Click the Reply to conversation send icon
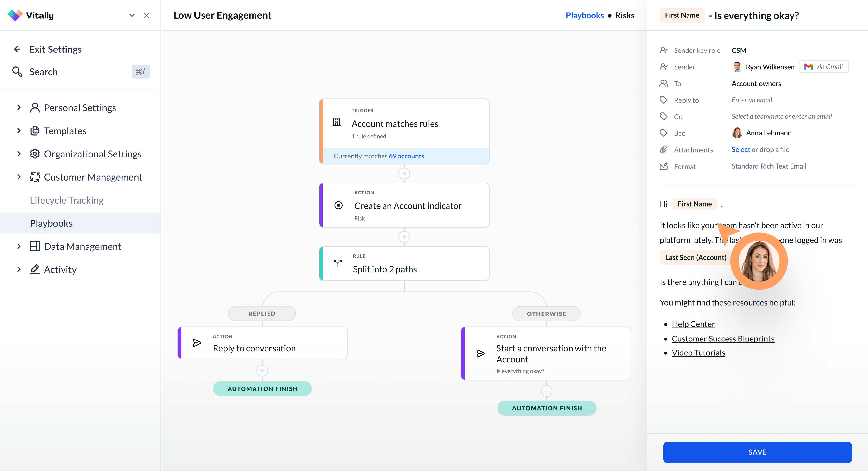Image resolution: width=868 pixels, height=471 pixels. coord(197,343)
